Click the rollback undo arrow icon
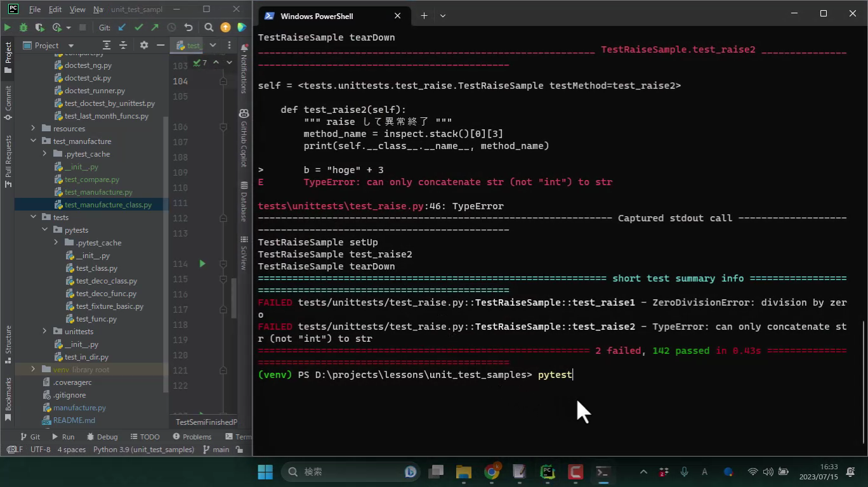868x487 pixels. coord(188,27)
